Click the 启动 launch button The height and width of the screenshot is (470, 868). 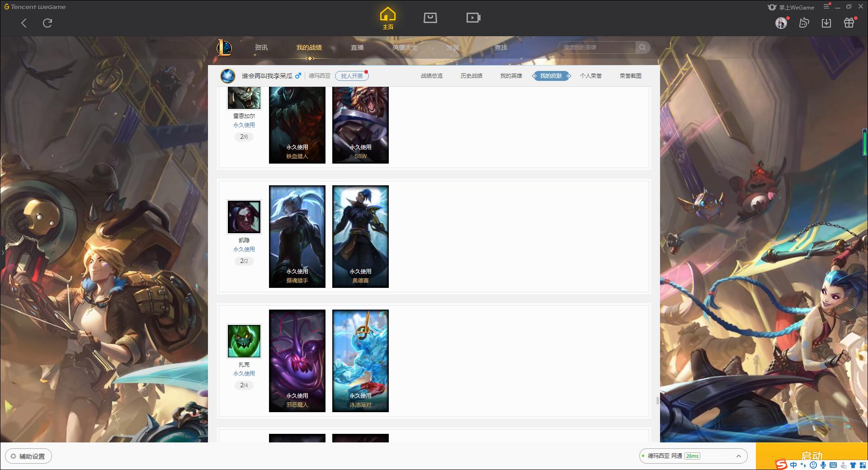pos(811,456)
